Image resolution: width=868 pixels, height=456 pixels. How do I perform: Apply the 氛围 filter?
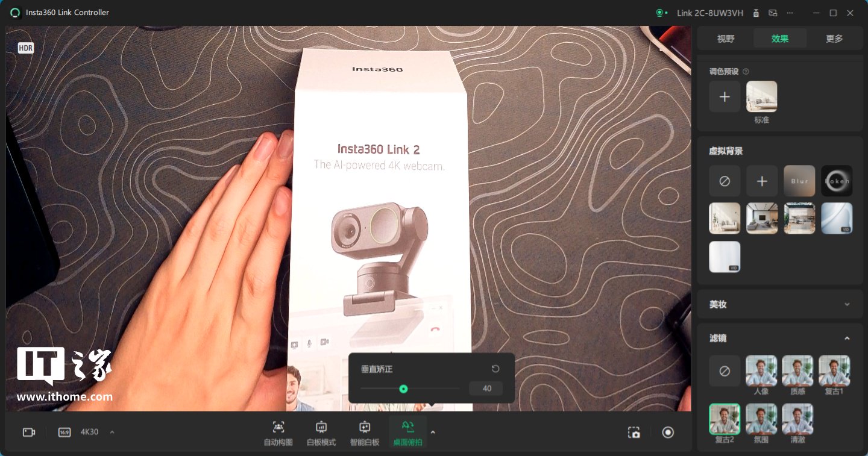tap(761, 419)
